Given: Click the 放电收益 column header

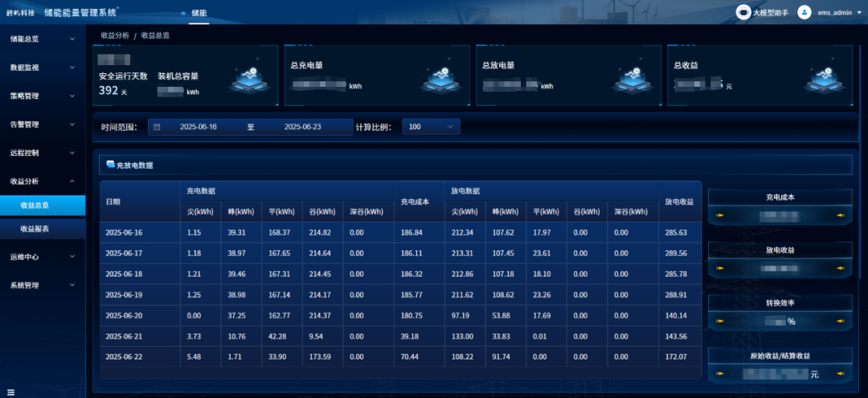Looking at the screenshot, I should click(x=679, y=202).
